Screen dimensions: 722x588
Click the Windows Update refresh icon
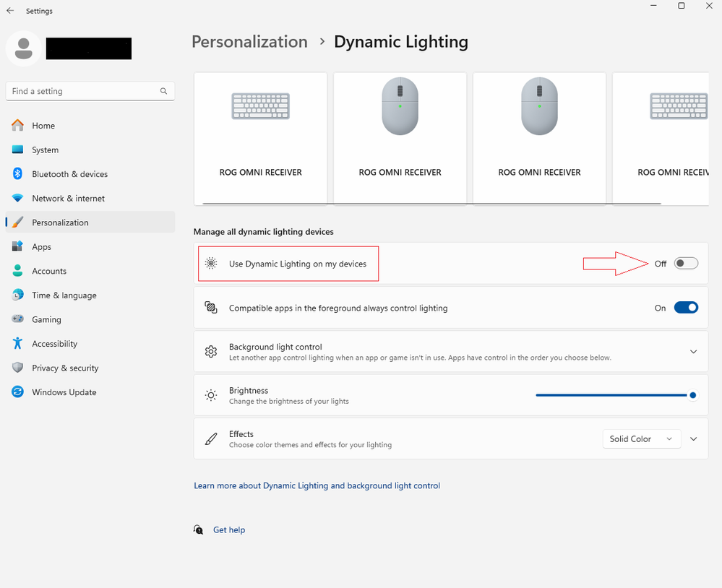17,392
